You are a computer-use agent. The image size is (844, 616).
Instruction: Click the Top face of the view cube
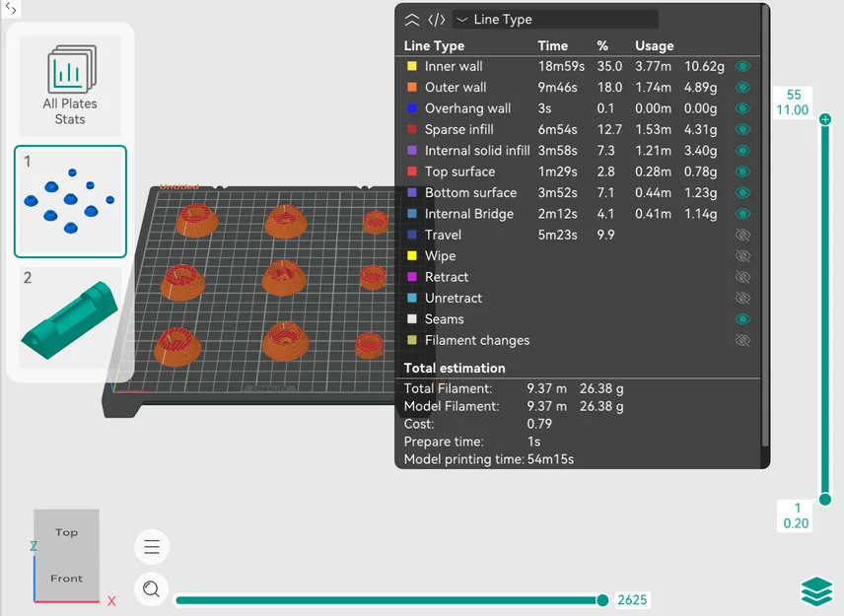pos(67,532)
